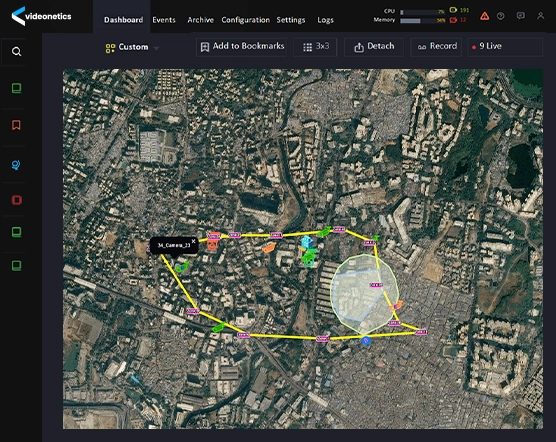This screenshot has height=442, width=556.
Task: Click the small green marker at the route's upper-right corner
Action: (376, 237)
